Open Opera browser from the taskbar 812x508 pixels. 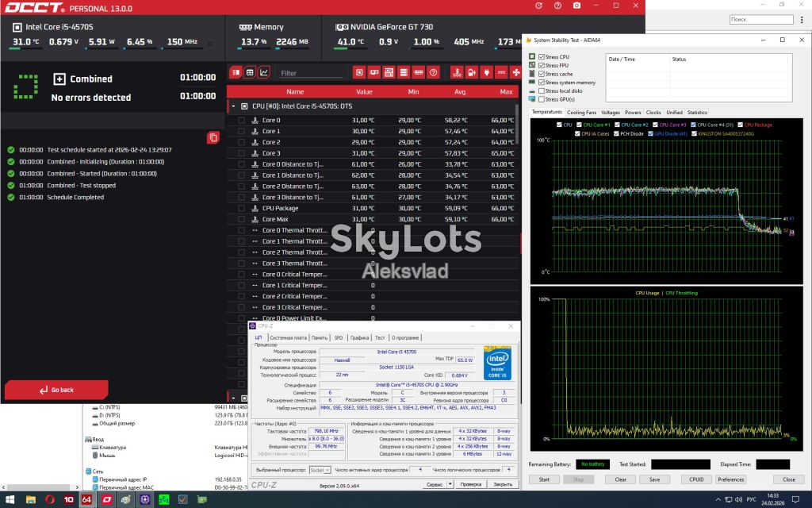click(x=50, y=500)
